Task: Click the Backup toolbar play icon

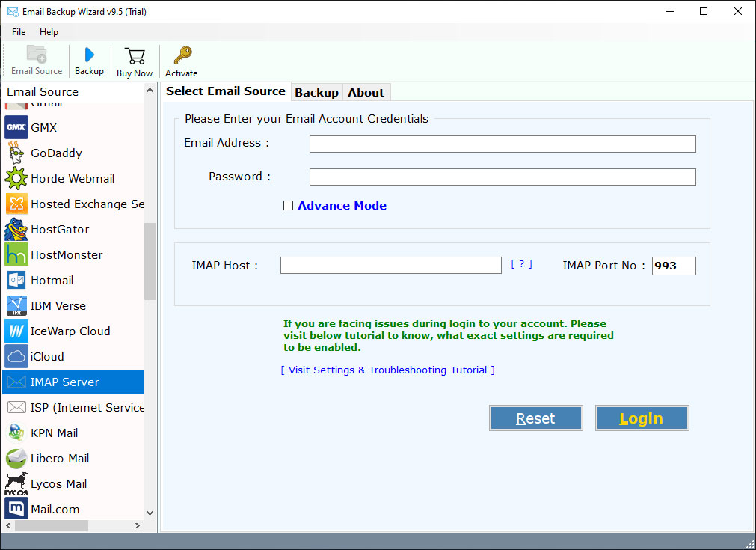Action: point(89,55)
